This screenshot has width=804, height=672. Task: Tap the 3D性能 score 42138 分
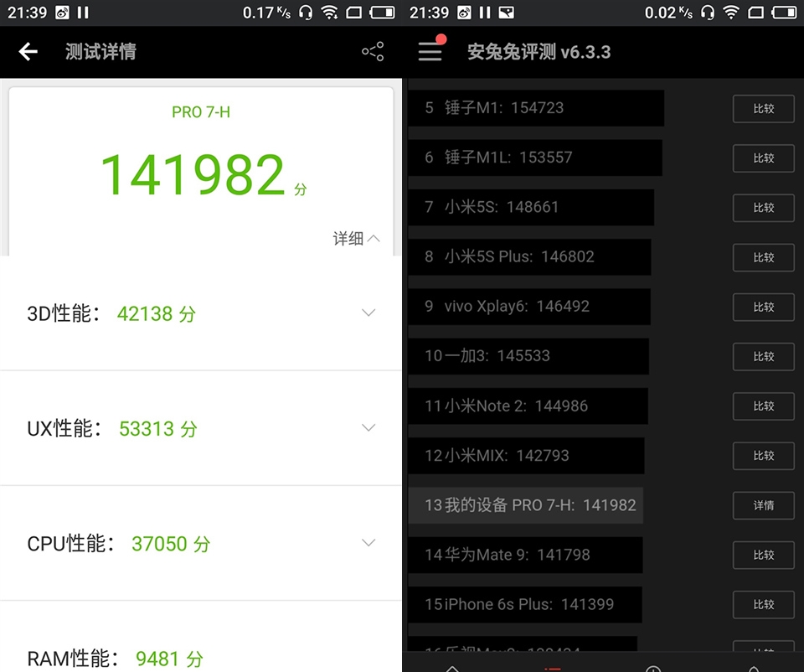pyautogui.click(x=157, y=314)
